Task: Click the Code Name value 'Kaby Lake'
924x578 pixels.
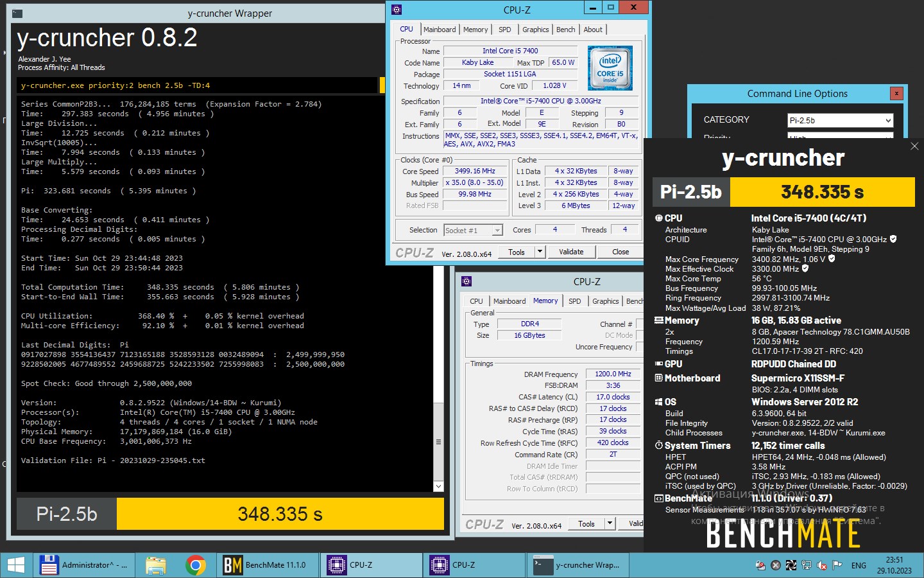Action: coord(477,62)
